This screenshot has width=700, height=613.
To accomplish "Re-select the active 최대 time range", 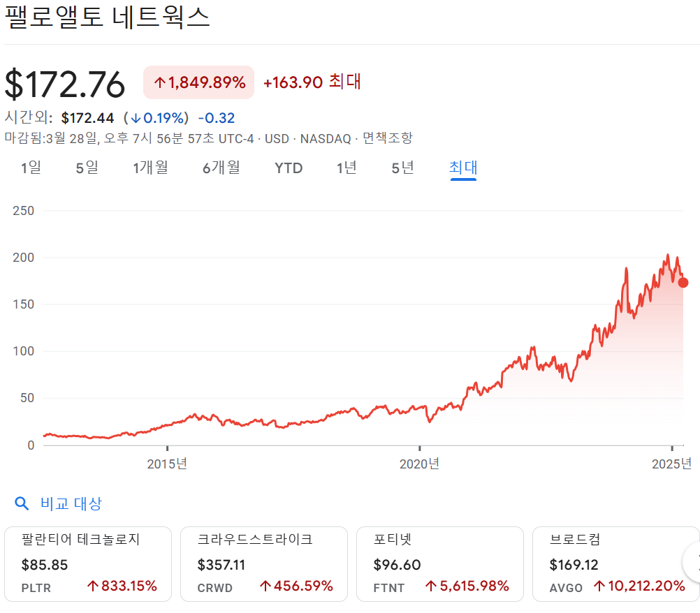I will pos(463,168).
